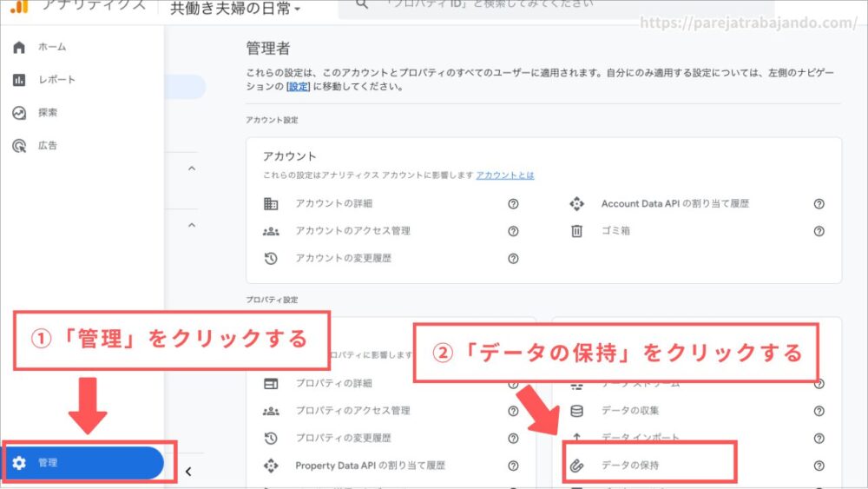Image resolution: width=868 pixels, height=489 pixels.
Task: Open help for Account Data API の割り当て履歴
Action: (819, 204)
